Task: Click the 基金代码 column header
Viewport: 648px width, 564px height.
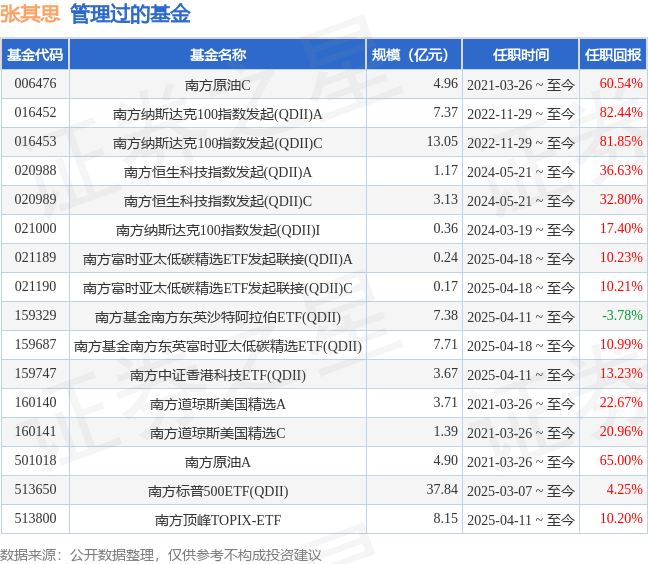Action: tap(35, 55)
